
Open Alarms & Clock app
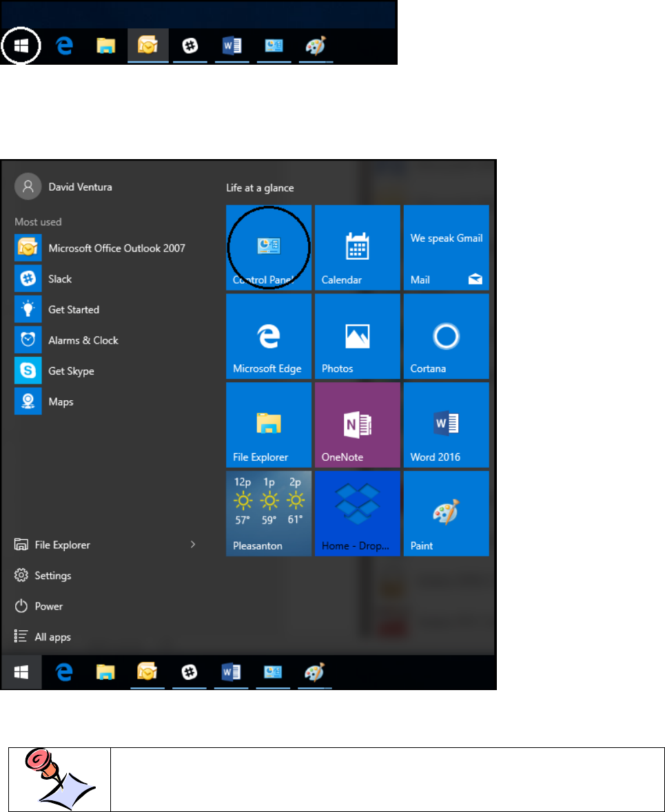67,340
